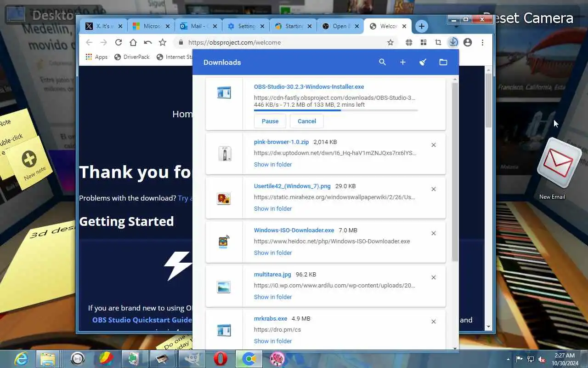Go to the browser home page
The width and height of the screenshot is (588, 368).
(x=133, y=42)
